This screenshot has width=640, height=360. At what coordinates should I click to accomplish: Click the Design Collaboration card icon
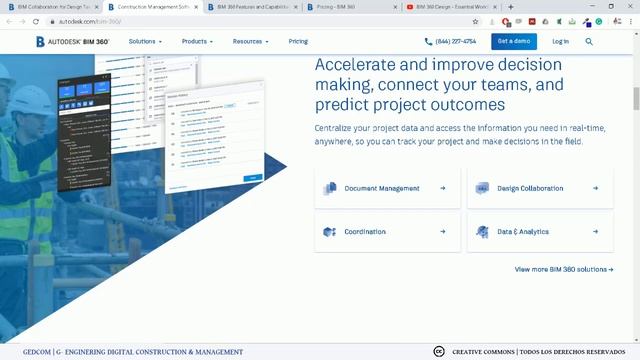tap(482, 188)
